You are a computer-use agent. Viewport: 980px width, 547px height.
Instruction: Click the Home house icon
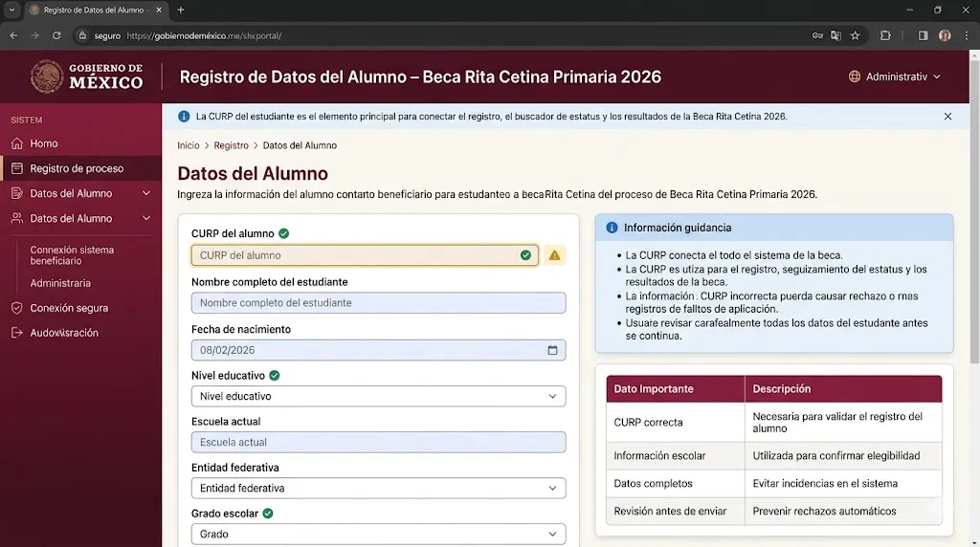pos(17,143)
